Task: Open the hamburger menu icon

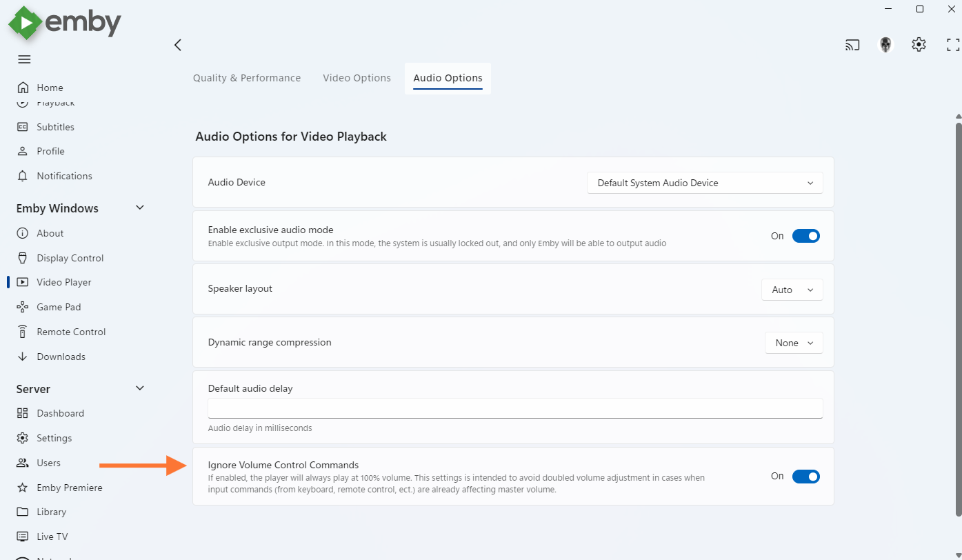Action: coord(24,59)
